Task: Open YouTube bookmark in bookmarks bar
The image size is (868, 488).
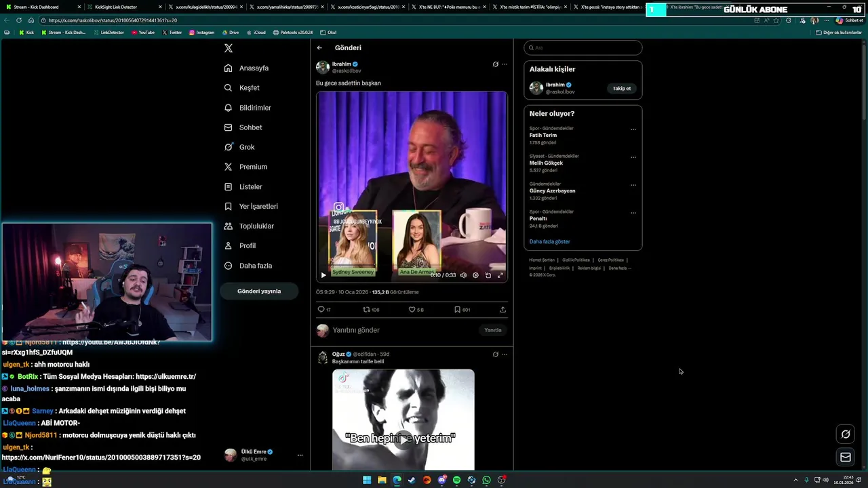Action: point(143,33)
